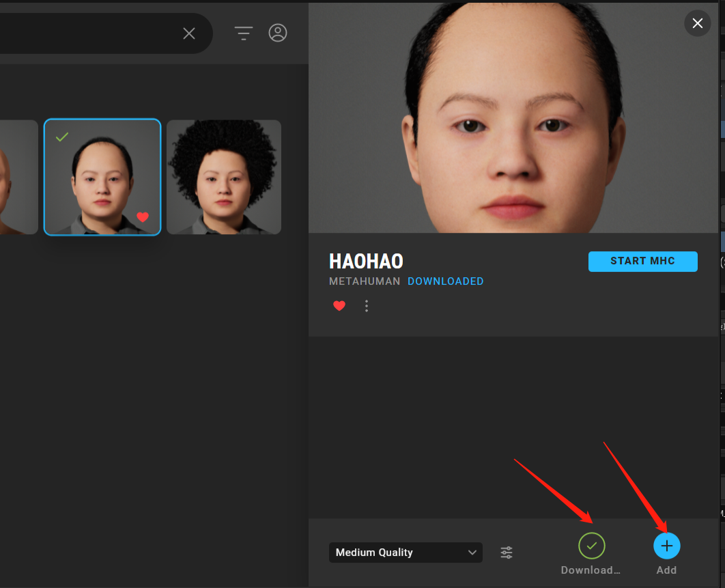The height and width of the screenshot is (588, 725).
Task: Clear the search field with the X icon
Action: pos(188,33)
